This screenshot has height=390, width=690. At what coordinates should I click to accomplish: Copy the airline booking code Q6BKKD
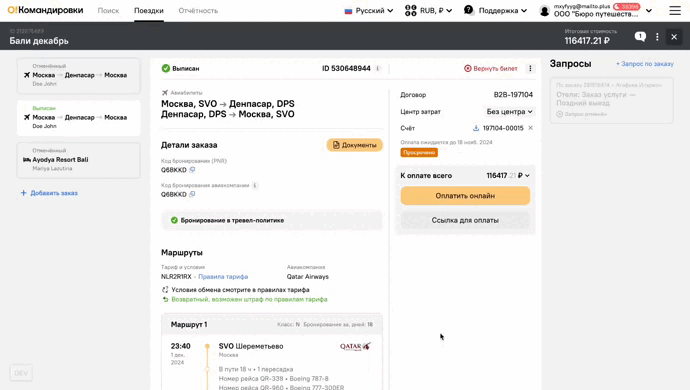(192, 194)
